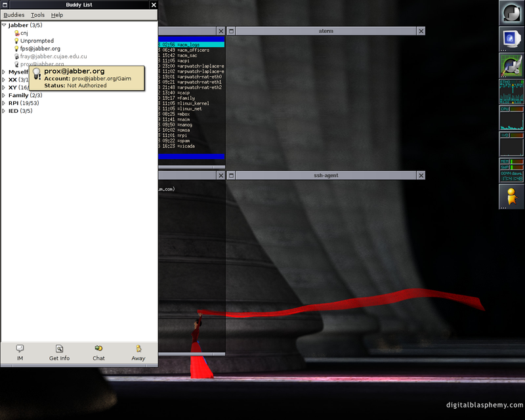525x420 pixels.
Task: Select the =xicada mailbox row
Action: [191, 146]
